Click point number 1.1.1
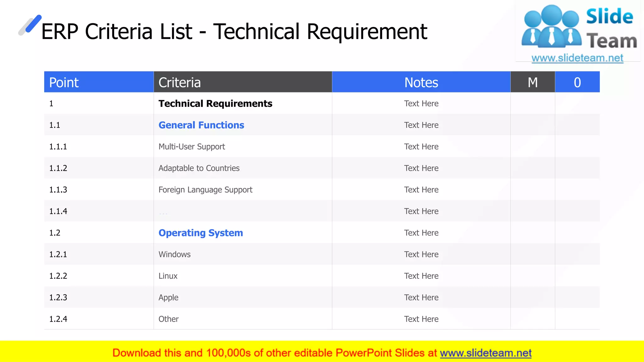Screen dimensions: 644x362 [x=58, y=147]
